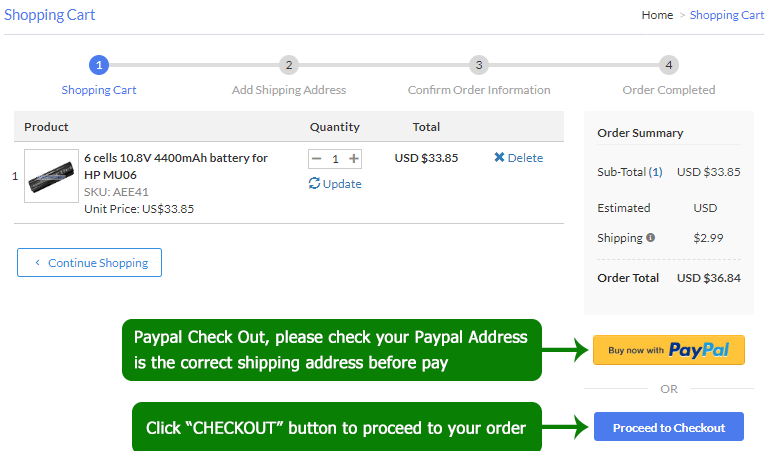770x465 pixels.
Task: Open the Shopping Cart breadcrumb link
Action: pos(727,15)
